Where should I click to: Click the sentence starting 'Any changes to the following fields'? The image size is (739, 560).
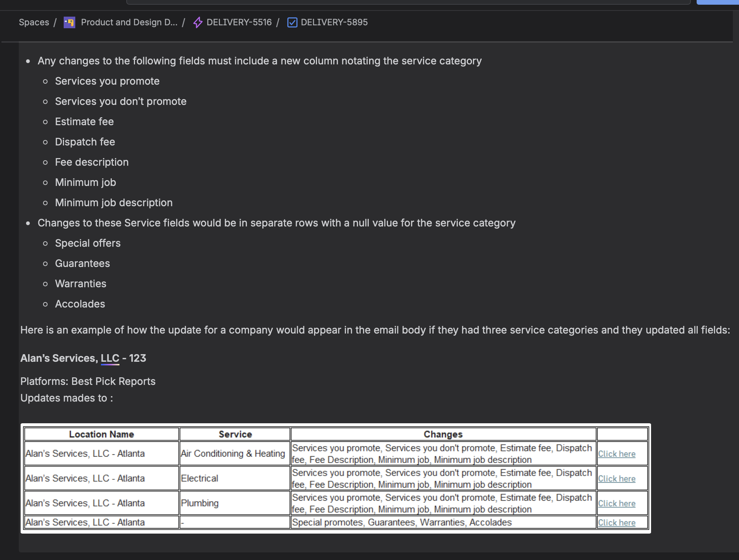tap(259, 61)
